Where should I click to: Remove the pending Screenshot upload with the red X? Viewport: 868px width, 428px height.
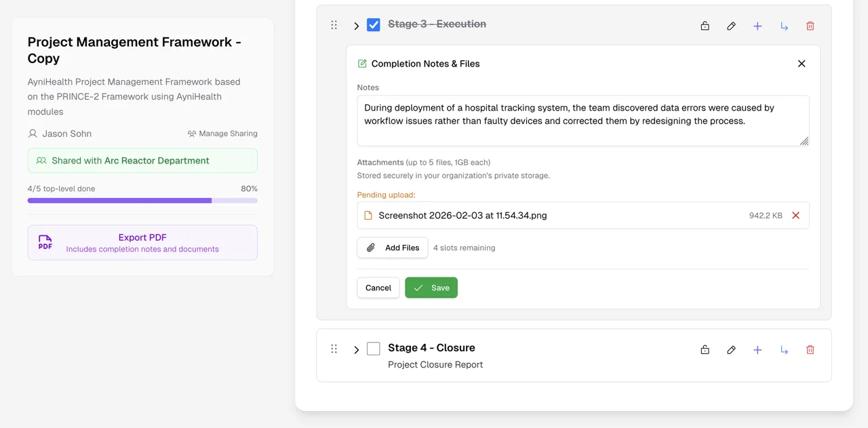(x=795, y=215)
